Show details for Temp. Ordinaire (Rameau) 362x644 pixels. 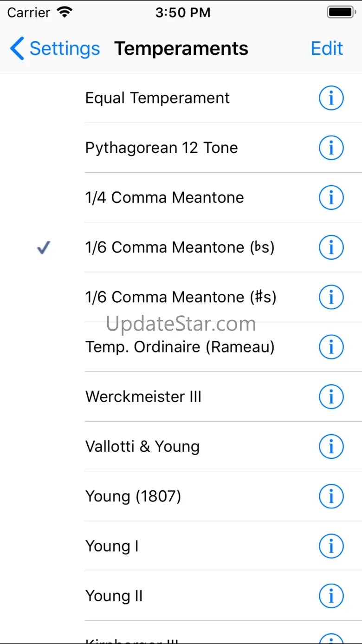(x=331, y=347)
